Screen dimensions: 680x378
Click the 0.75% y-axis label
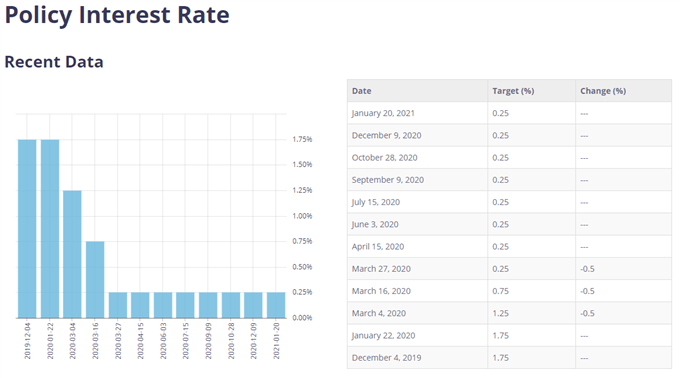pos(302,241)
